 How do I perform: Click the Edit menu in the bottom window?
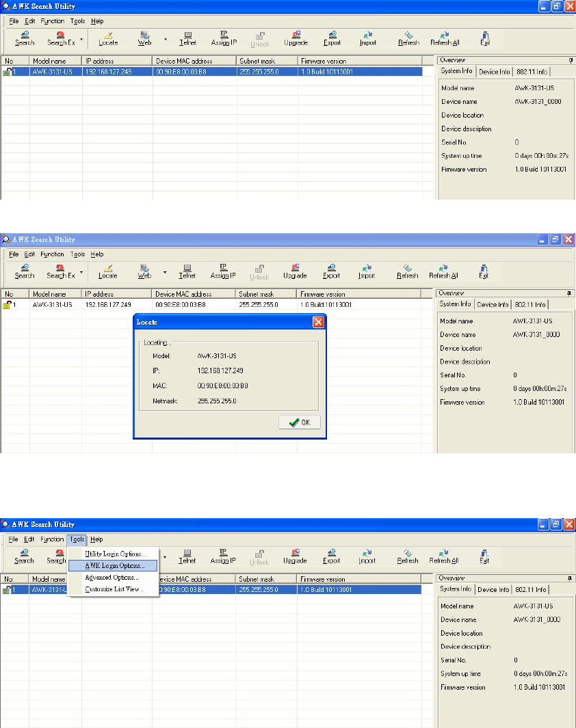(29, 539)
